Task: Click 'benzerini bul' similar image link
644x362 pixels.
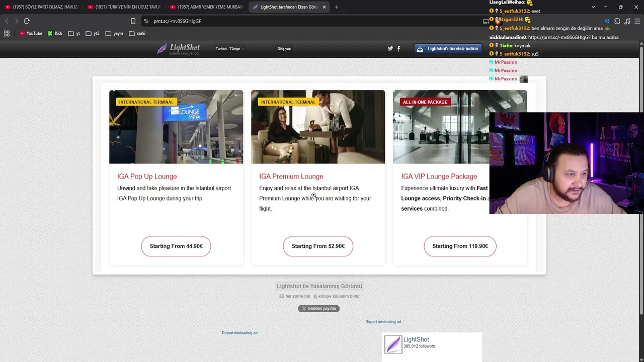Action: point(295,296)
